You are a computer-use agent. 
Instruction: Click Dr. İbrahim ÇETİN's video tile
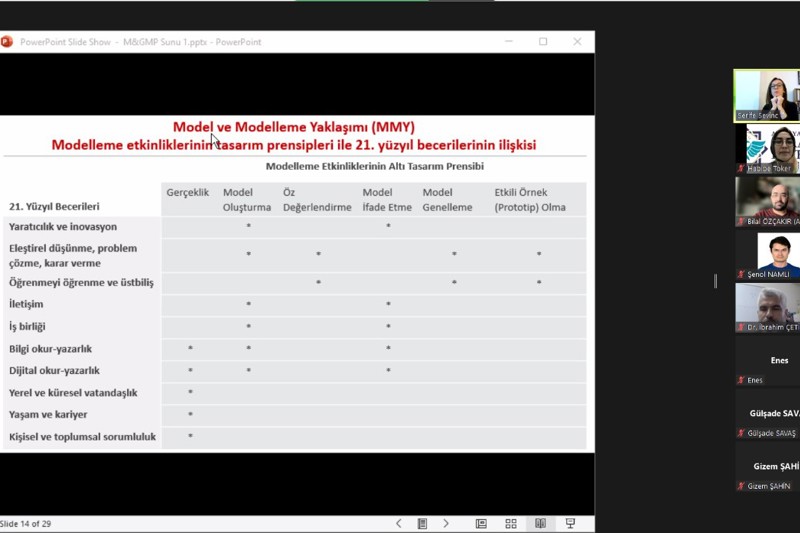[x=767, y=308]
